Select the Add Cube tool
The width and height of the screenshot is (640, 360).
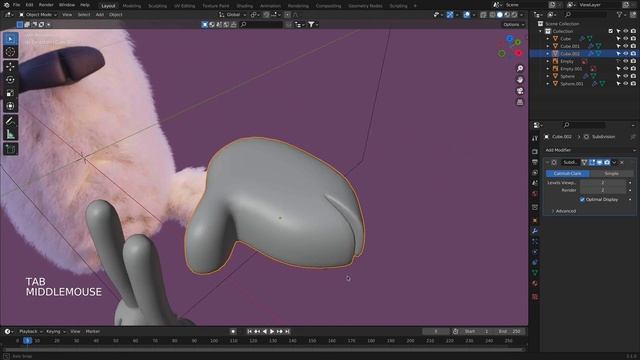11,149
